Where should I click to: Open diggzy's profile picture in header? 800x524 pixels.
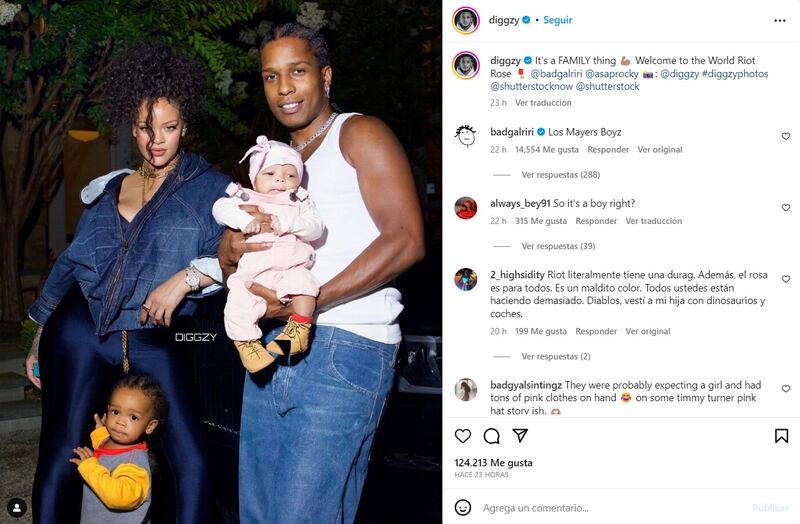point(465,20)
